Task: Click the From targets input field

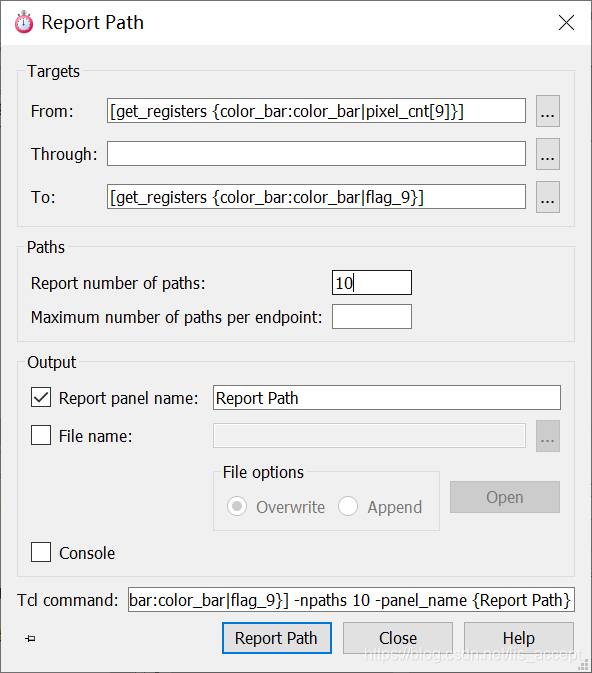Action: 316,111
